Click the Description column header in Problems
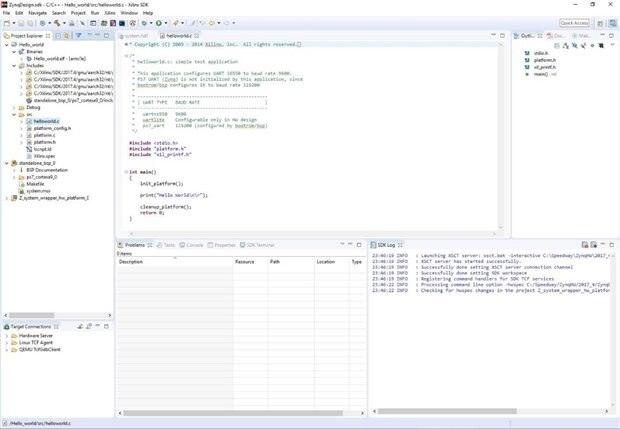 point(132,261)
